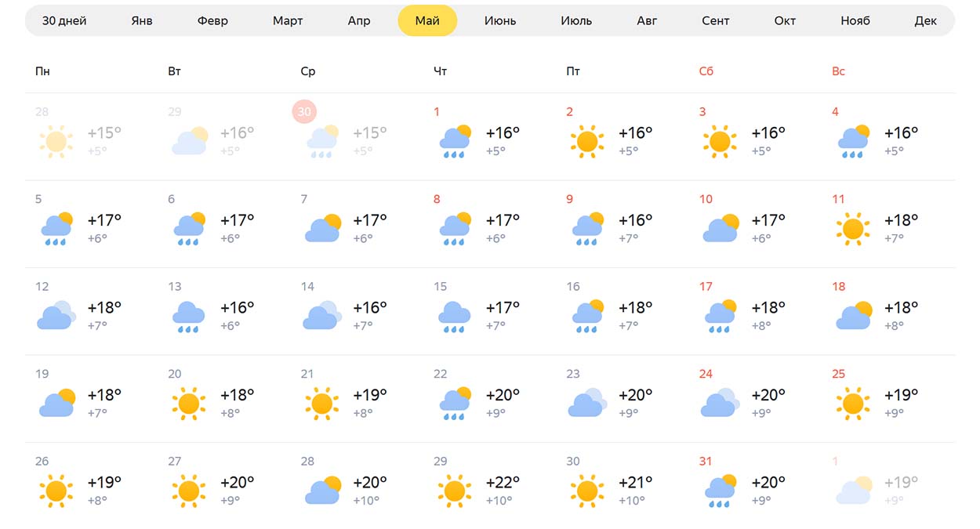Switch to the 30 дней tab
The width and height of the screenshot is (980, 529).
point(64,20)
